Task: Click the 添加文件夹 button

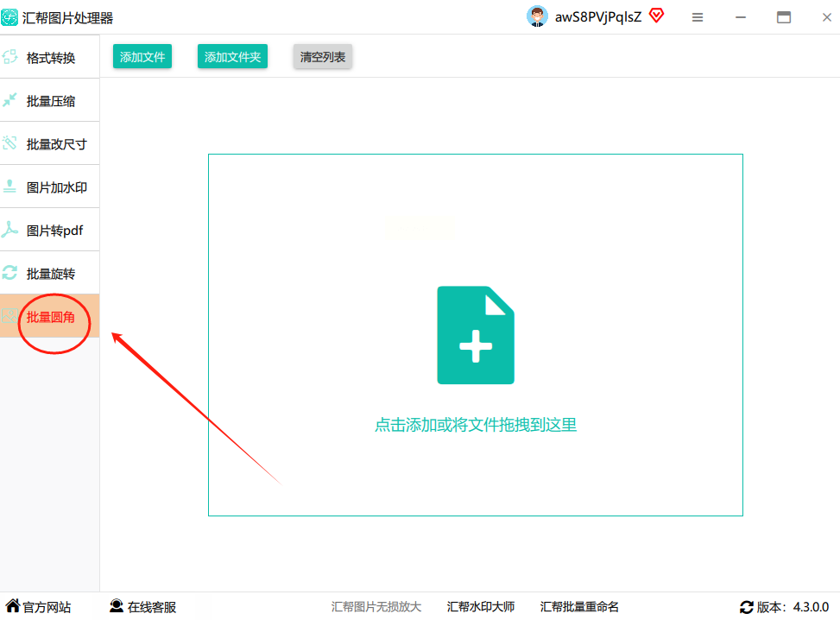Action: point(232,57)
